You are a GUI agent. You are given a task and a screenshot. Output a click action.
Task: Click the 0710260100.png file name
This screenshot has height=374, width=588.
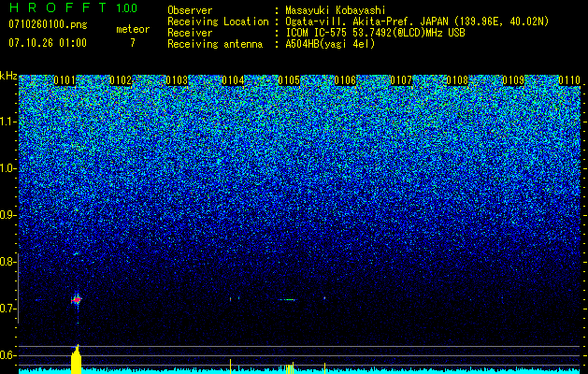tap(48, 24)
